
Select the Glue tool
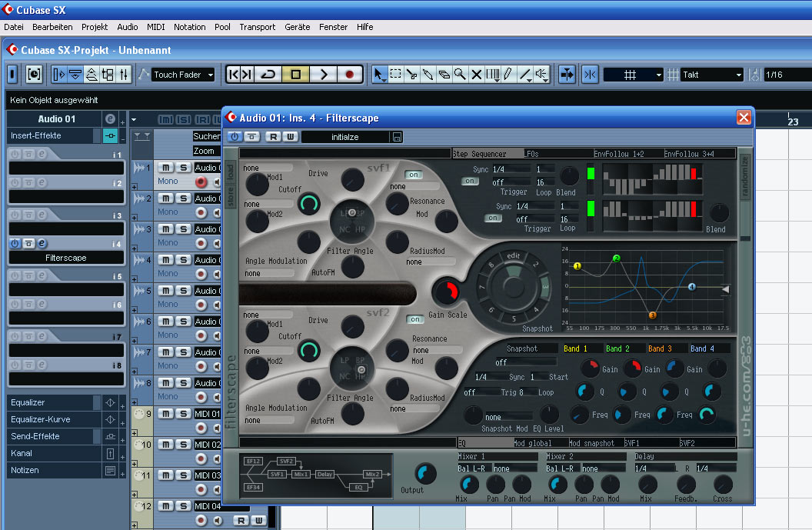[428, 75]
